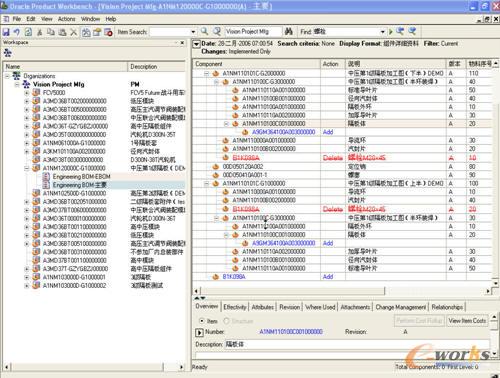Click the binoculars find icon
This screenshot has width=500, height=378.
[x=289, y=32]
